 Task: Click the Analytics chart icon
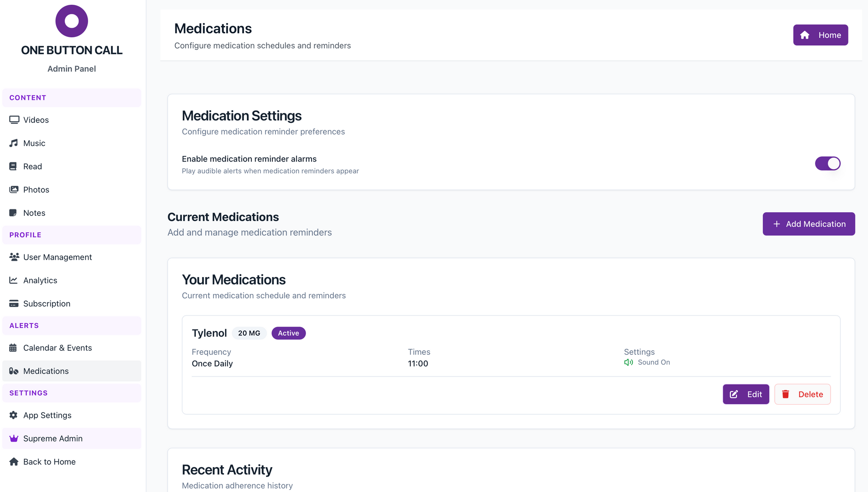point(14,281)
